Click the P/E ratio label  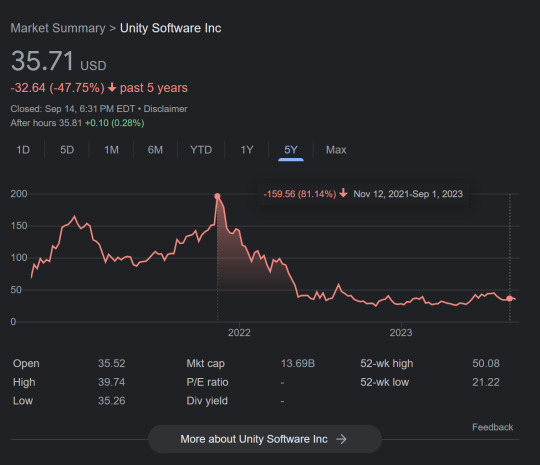point(207,382)
